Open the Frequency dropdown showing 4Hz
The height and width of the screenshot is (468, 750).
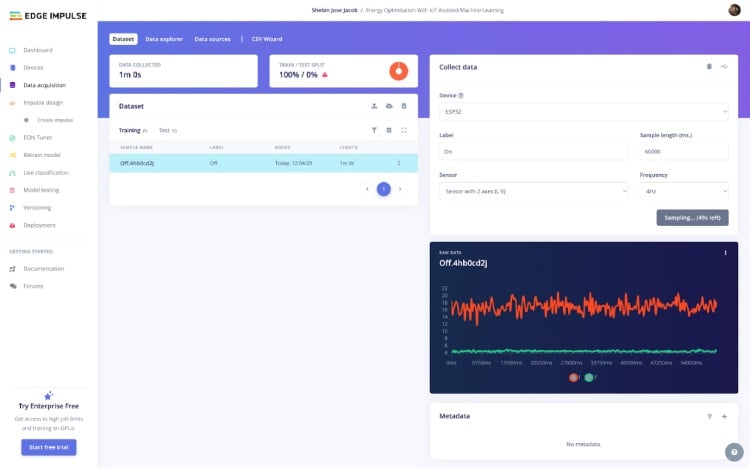[x=684, y=189]
